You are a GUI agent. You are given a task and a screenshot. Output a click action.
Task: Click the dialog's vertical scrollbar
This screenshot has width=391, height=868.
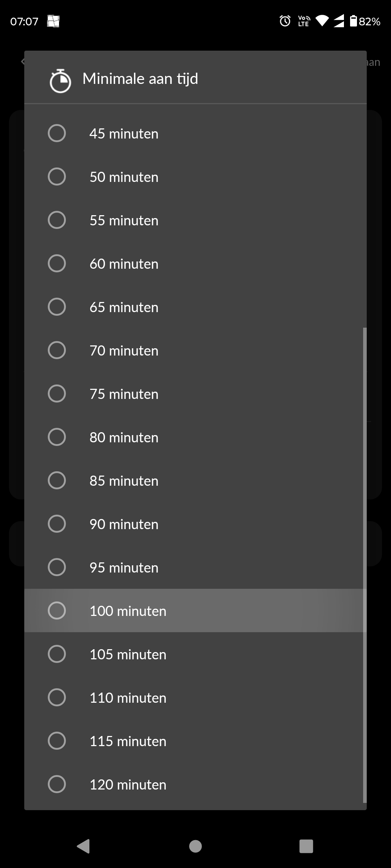point(365,565)
